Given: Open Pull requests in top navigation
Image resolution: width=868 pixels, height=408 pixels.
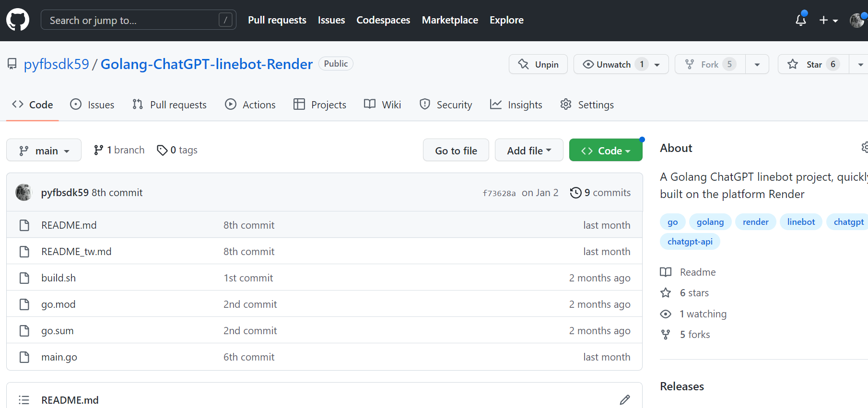Looking at the screenshot, I should click(x=277, y=20).
